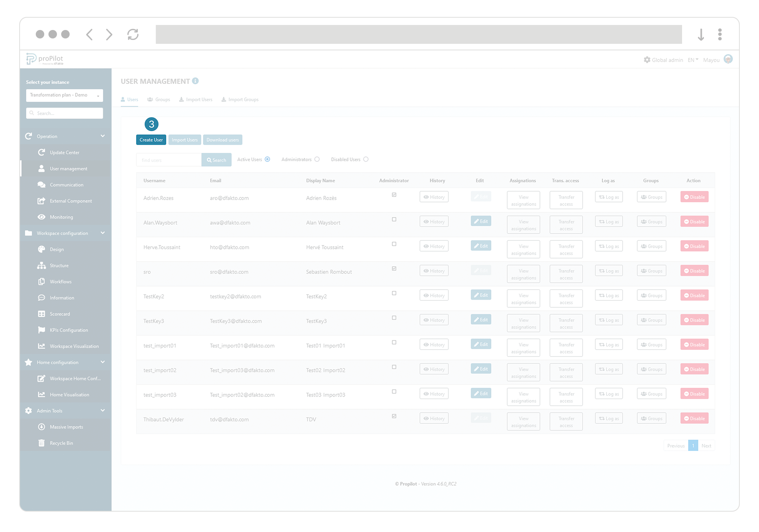Select the Administrators radio button
Viewport: 759px width, 532px height.
point(317,159)
